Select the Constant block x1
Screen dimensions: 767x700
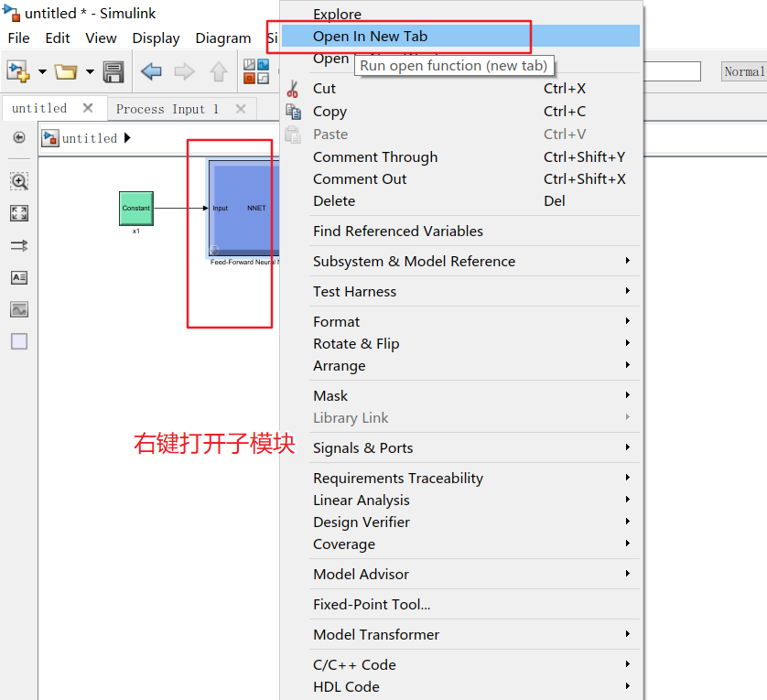pos(135,209)
